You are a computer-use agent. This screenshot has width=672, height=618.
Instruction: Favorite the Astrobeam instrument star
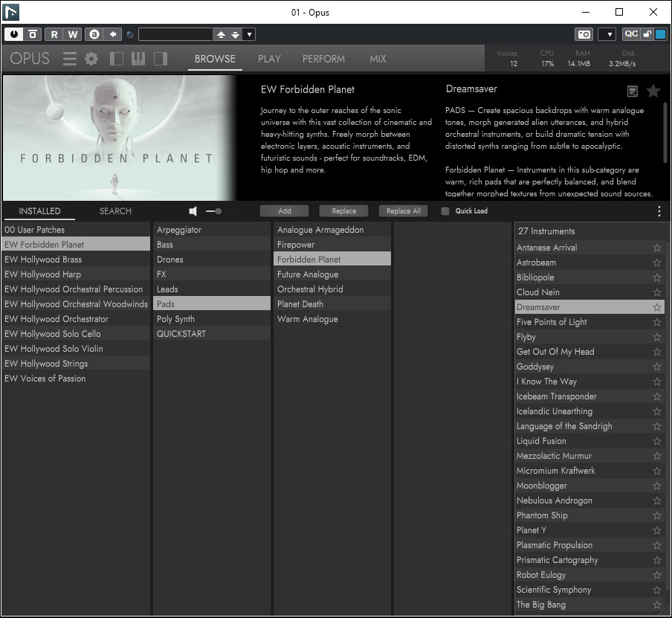[656, 263]
